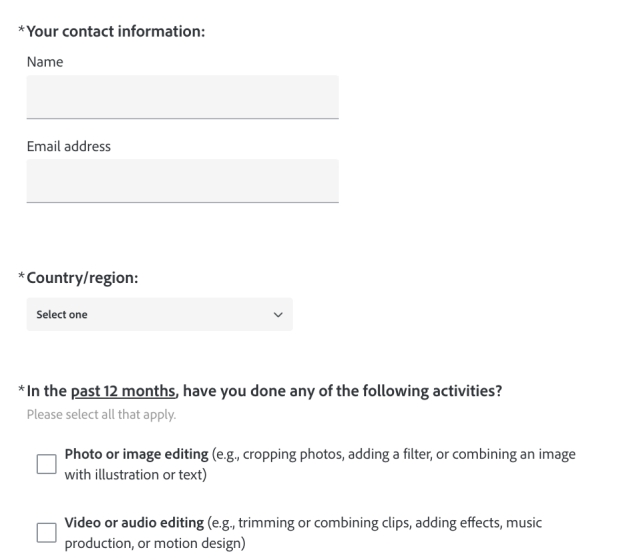The height and width of the screenshot is (560, 631).
Task: Click 'Please select all that apply.' hint
Action: 101,415
